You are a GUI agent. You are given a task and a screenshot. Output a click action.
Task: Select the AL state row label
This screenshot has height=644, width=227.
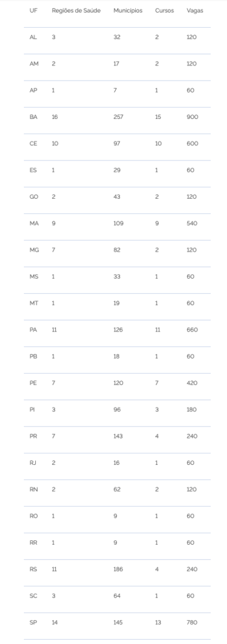(x=33, y=37)
